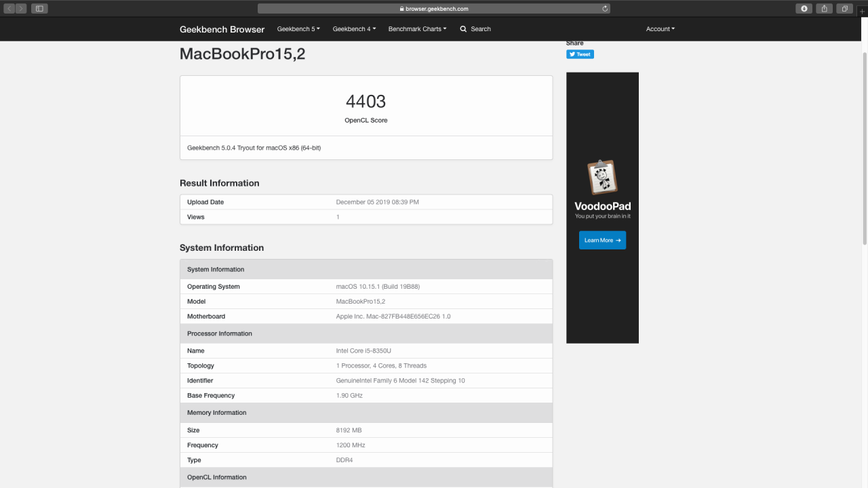
Task: Click the VoodooPad advertisement title
Action: [602, 206]
